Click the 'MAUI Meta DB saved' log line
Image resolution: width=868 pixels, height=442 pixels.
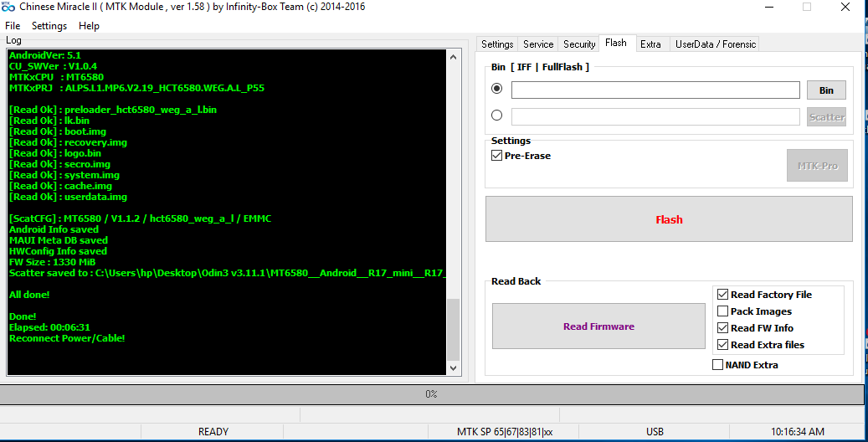click(58, 240)
